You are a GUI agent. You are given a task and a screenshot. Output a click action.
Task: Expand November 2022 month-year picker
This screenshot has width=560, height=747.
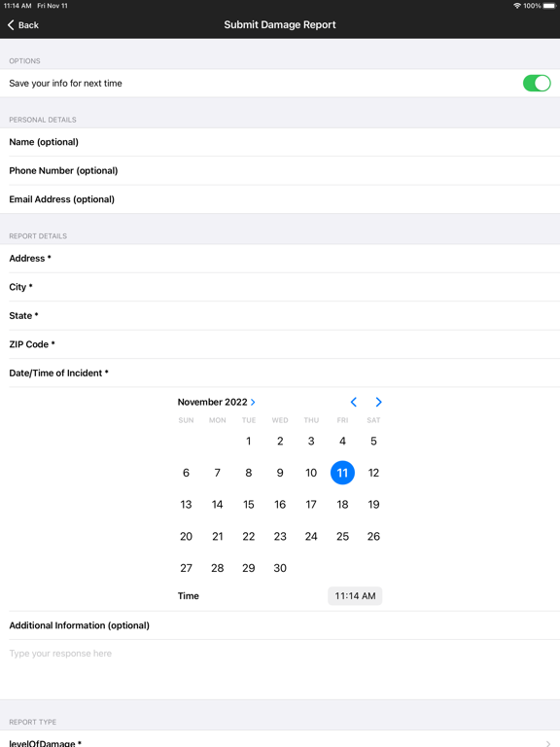[x=217, y=402]
